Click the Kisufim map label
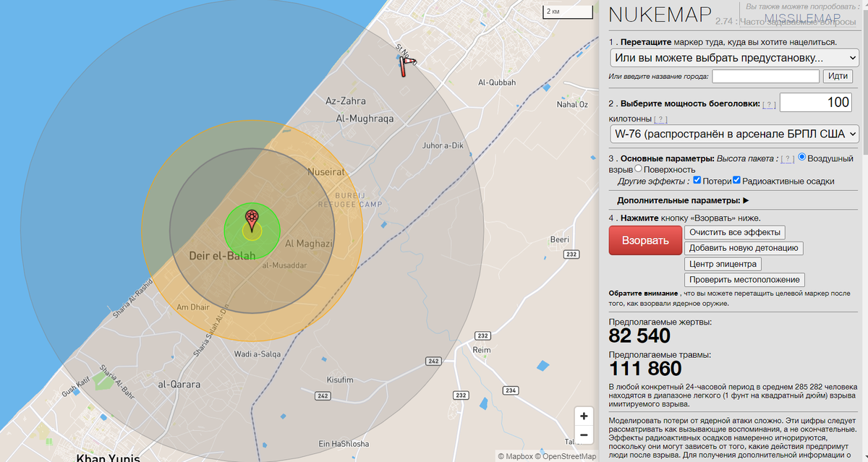 [x=340, y=380]
